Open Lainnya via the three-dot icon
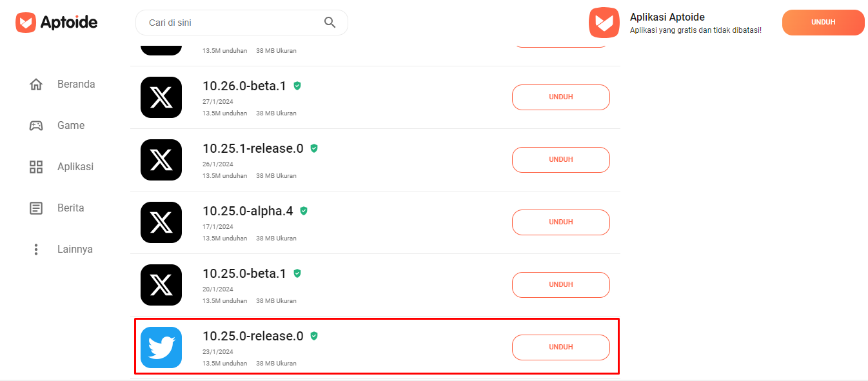The width and height of the screenshot is (868, 381). 36,249
